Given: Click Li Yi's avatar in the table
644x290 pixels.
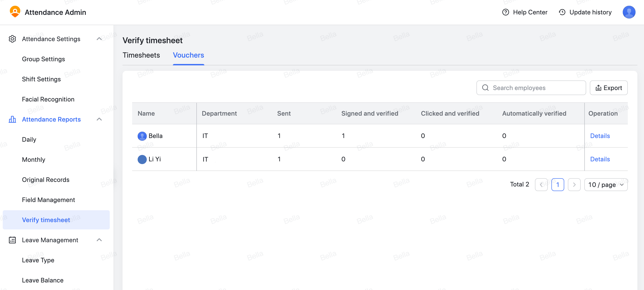Looking at the screenshot, I should (142, 159).
